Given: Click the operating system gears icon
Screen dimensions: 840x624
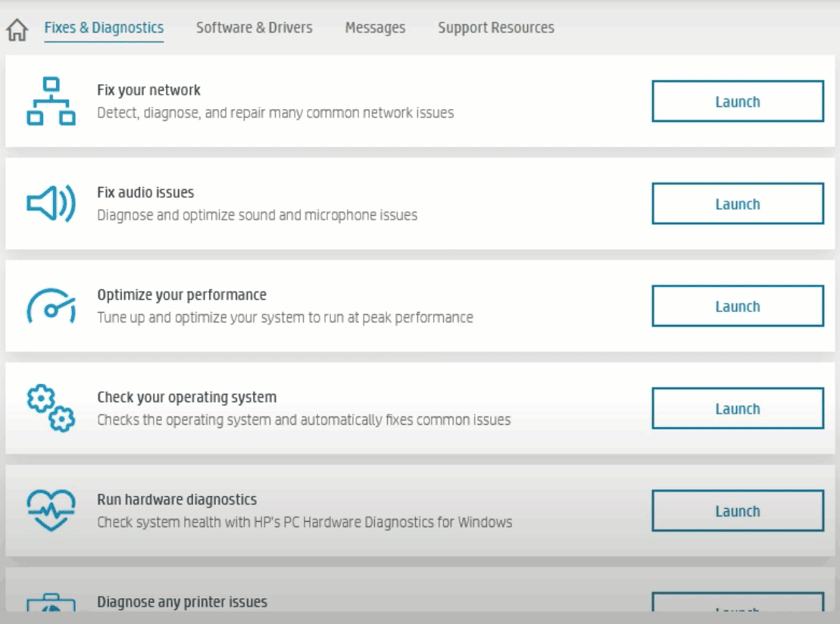Looking at the screenshot, I should (x=51, y=408).
